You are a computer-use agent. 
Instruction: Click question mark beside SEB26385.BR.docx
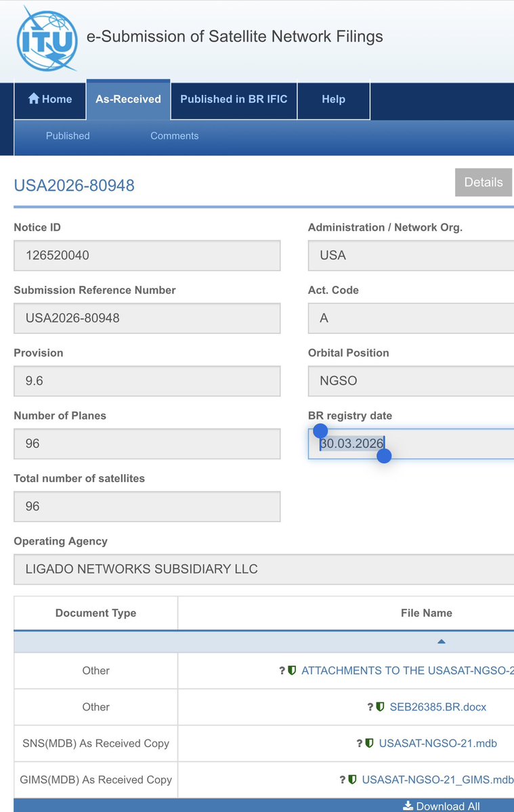tap(370, 707)
